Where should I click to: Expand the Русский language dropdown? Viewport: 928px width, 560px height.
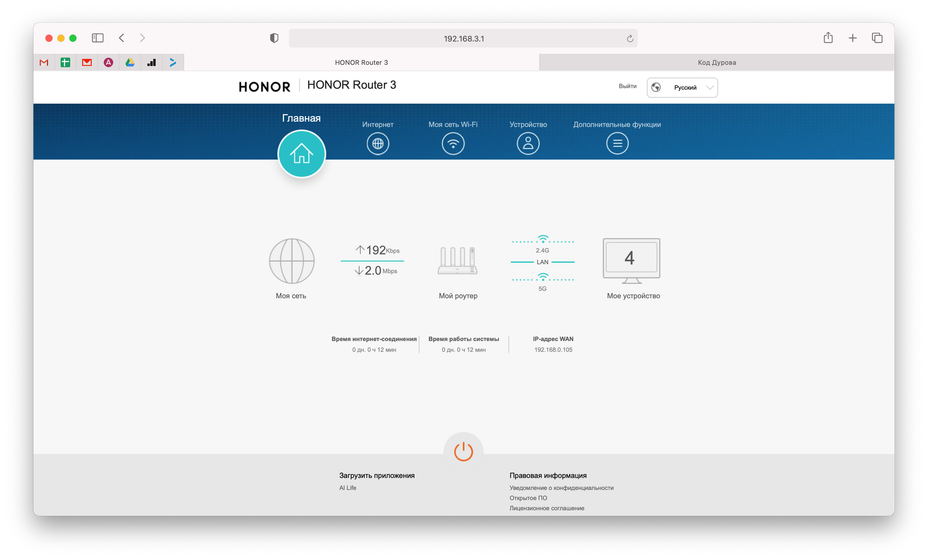[x=682, y=87]
